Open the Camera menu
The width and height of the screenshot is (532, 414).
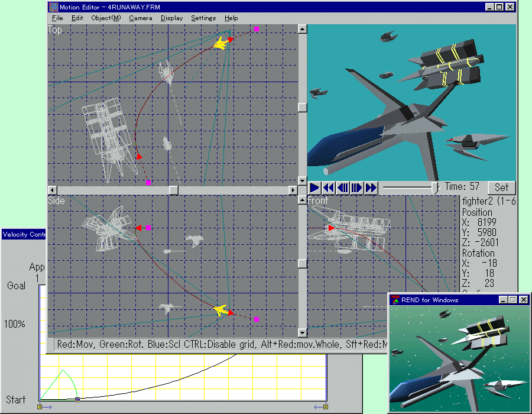(x=140, y=18)
